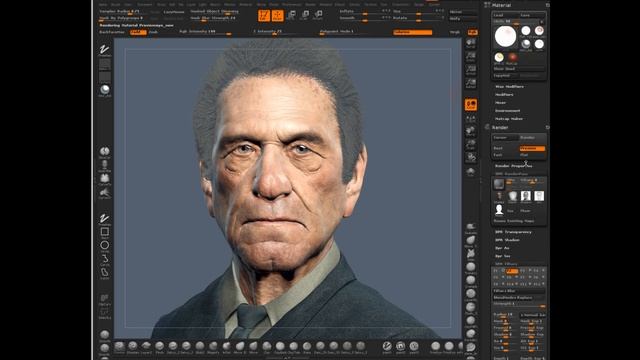The height and width of the screenshot is (360, 640).
Task: Open the Brush menu in menu bar
Action: pos(116,4)
